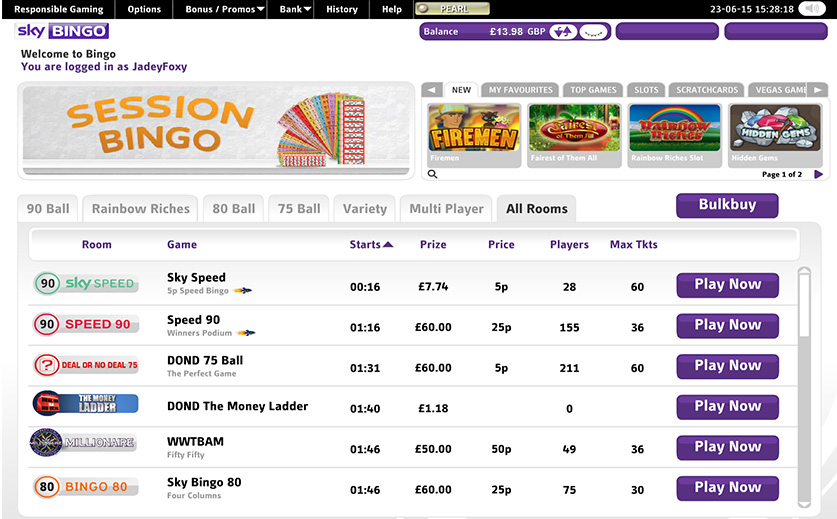Click the Sky Speed 90 room logo
Viewport: 837px width, 519px height.
click(86, 284)
